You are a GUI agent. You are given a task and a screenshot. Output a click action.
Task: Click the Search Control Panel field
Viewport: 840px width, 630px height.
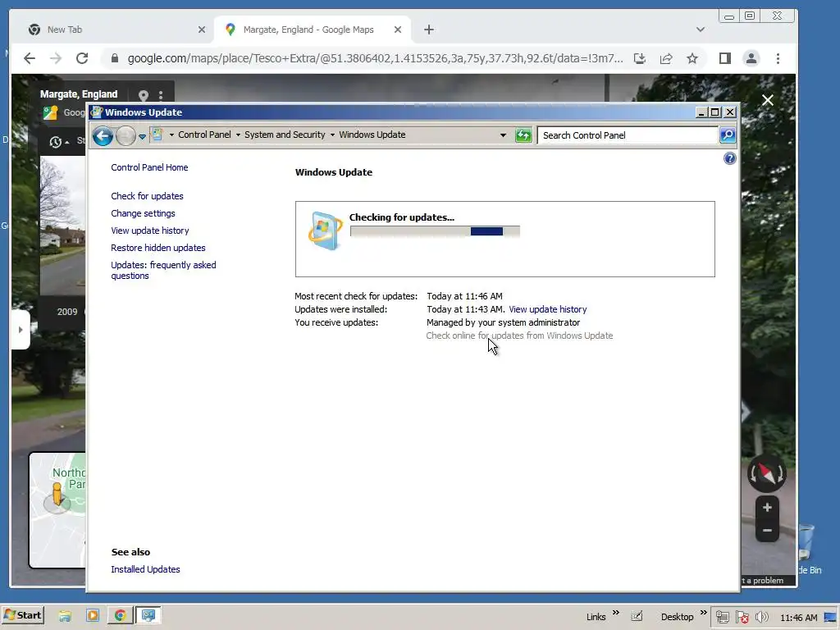pyautogui.click(x=628, y=135)
